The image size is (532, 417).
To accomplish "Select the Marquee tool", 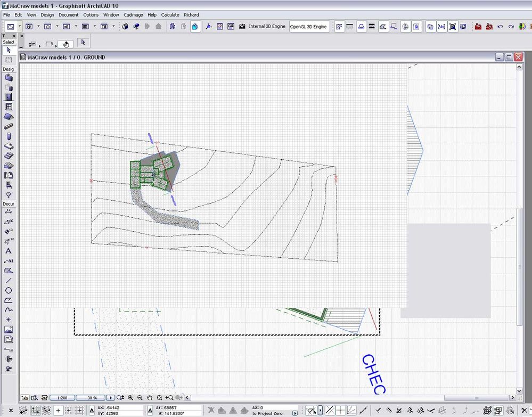I will tap(9, 60).
